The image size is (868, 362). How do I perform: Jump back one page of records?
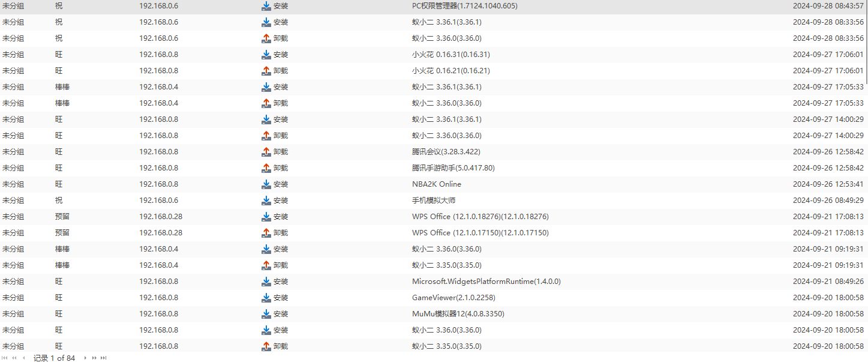pyautogui.click(x=14, y=358)
